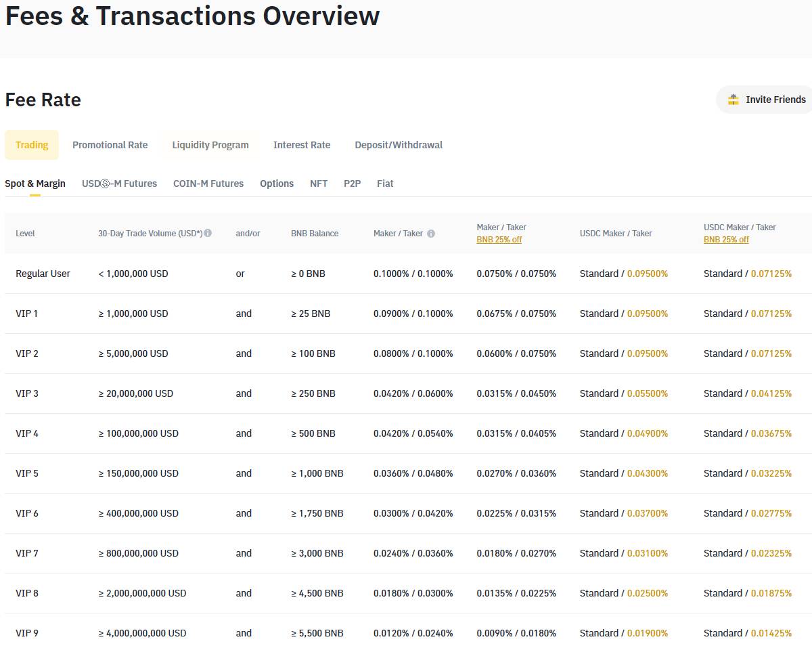Click the VIP 6 level cell
Viewport: 812px width, 650px height.
tap(27, 513)
